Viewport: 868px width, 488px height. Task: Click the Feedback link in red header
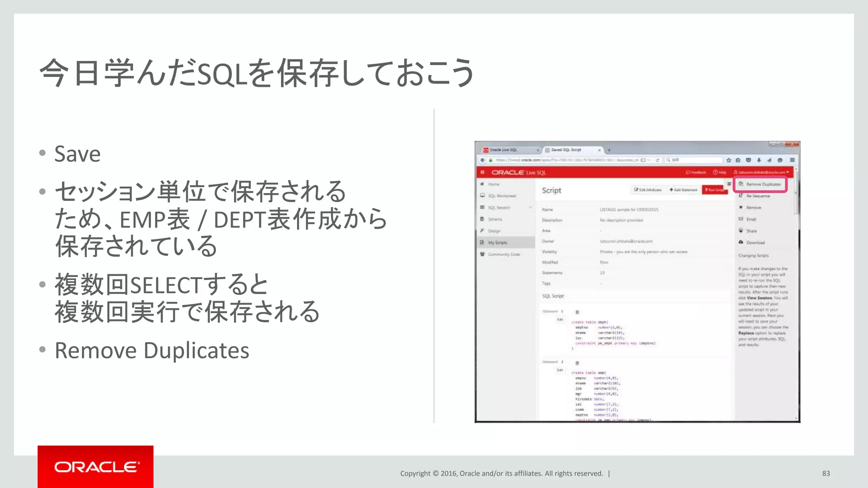696,172
